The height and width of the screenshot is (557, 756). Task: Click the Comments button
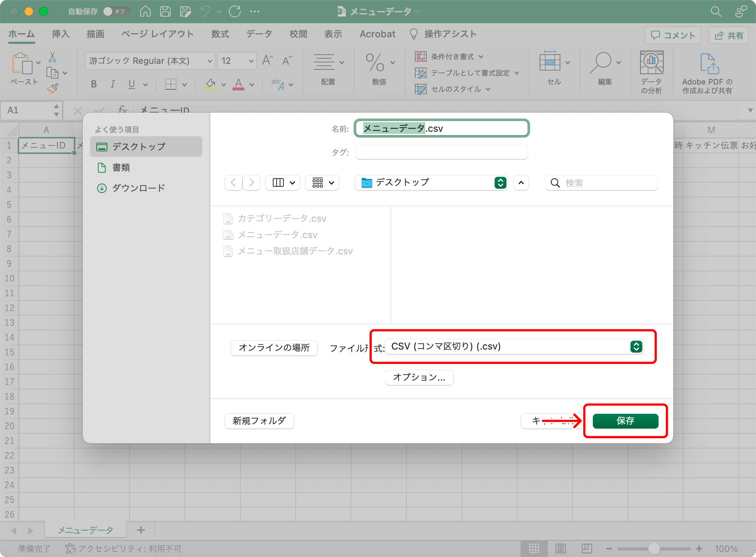(673, 35)
